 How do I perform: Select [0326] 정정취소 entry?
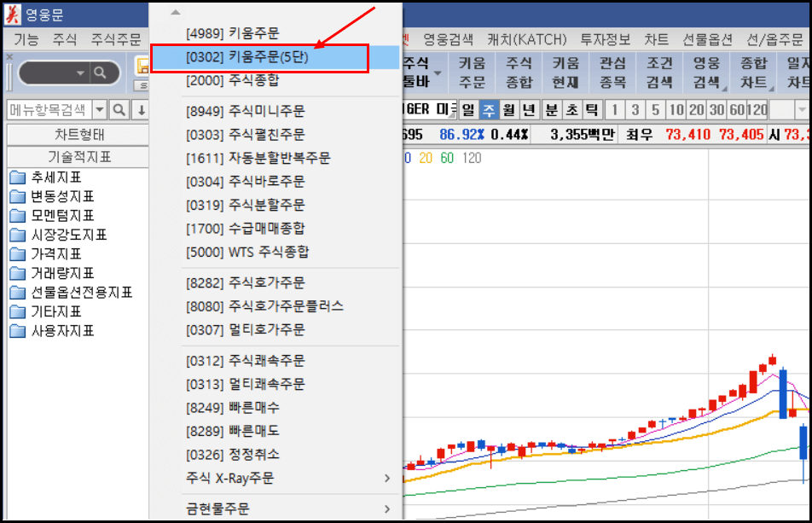click(275, 455)
